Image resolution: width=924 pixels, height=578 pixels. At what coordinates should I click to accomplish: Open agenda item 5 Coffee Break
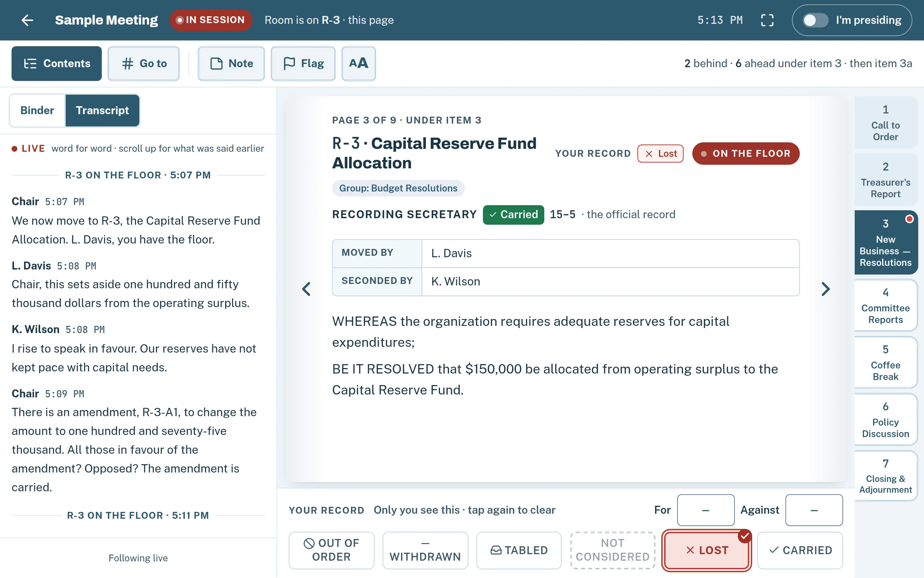pyautogui.click(x=885, y=362)
